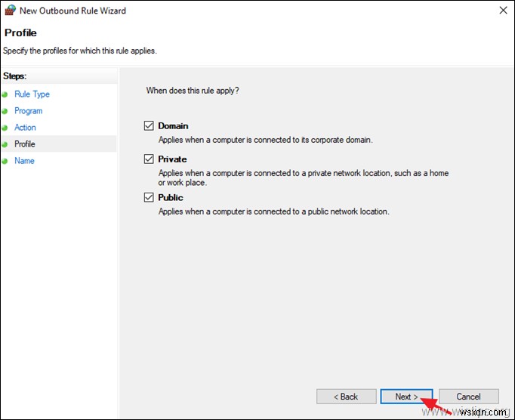Open the Name step
This screenshot has height=420, width=515.
pyautogui.click(x=24, y=161)
